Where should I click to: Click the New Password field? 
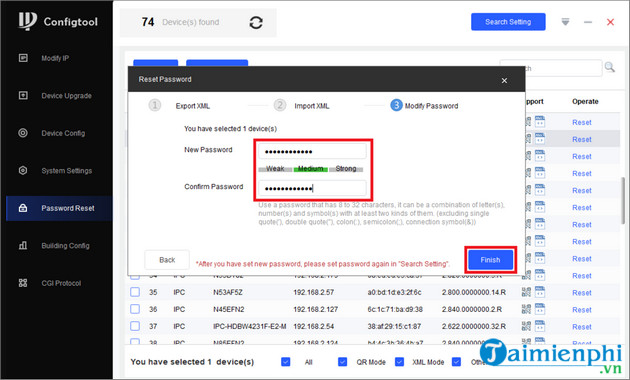tap(312, 151)
